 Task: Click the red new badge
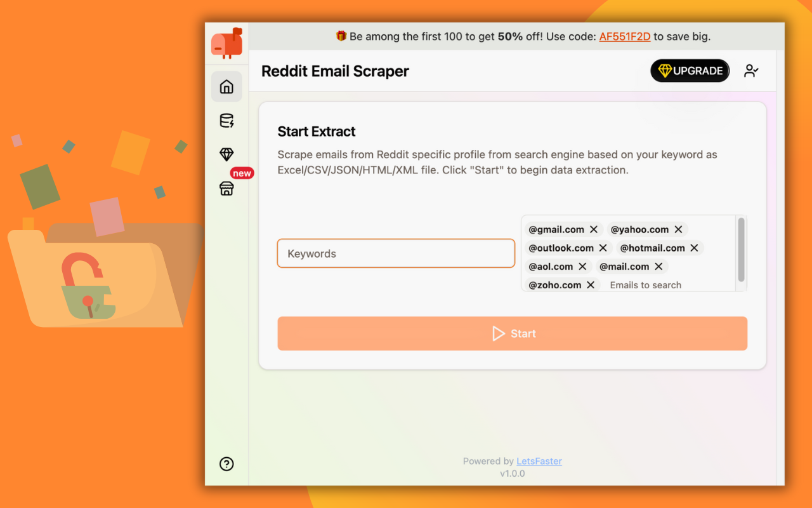pyautogui.click(x=242, y=173)
